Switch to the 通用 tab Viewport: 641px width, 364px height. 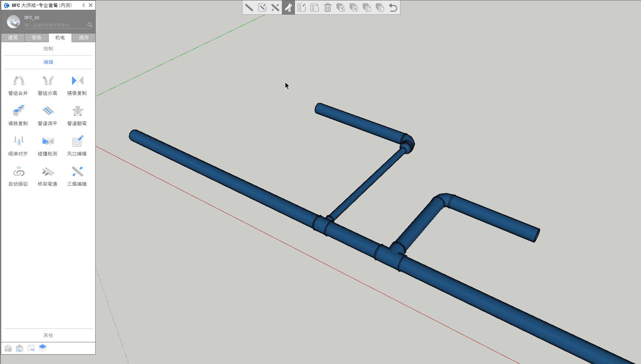tap(83, 38)
